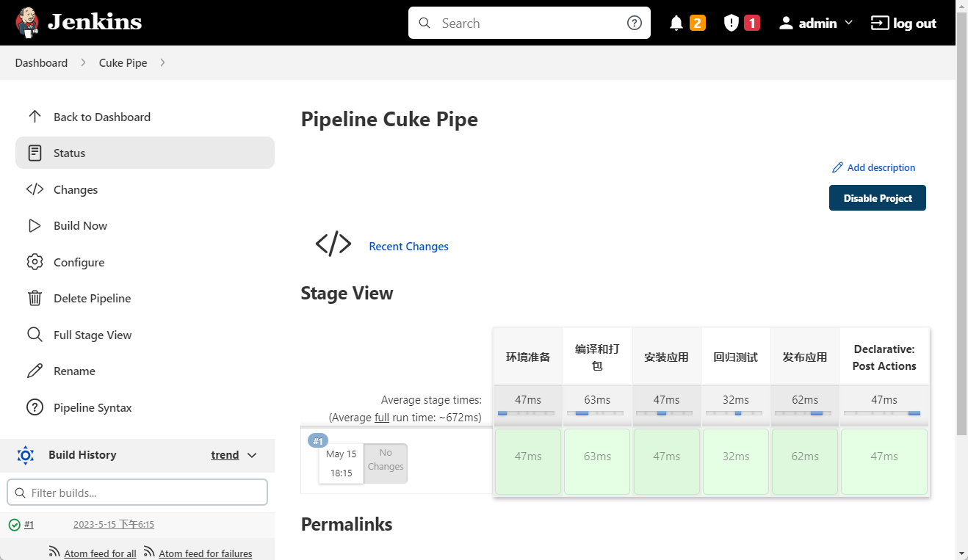Image resolution: width=968 pixels, height=560 pixels.
Task: Click the Configure gear icon
Action: (35, 262)
